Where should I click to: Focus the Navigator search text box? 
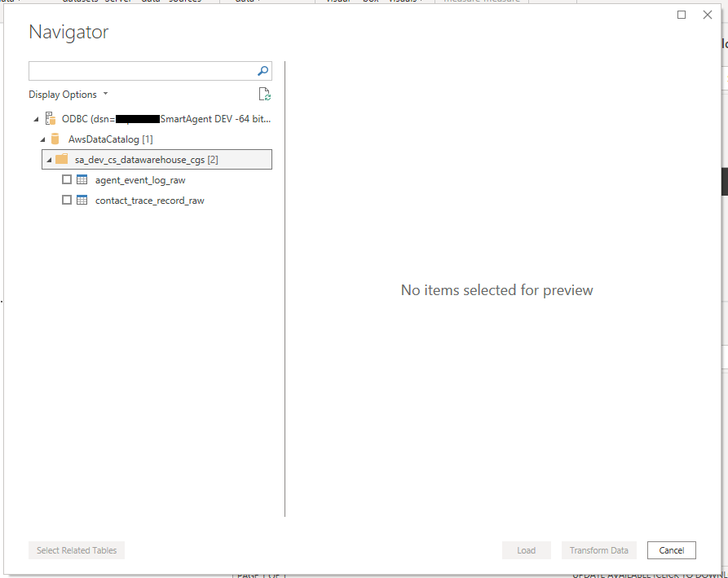pyautogui.click(x=142, y=71)
